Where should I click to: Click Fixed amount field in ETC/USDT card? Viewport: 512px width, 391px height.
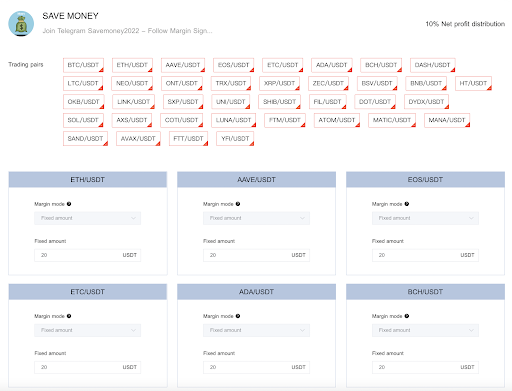click(x=87, y=367)
